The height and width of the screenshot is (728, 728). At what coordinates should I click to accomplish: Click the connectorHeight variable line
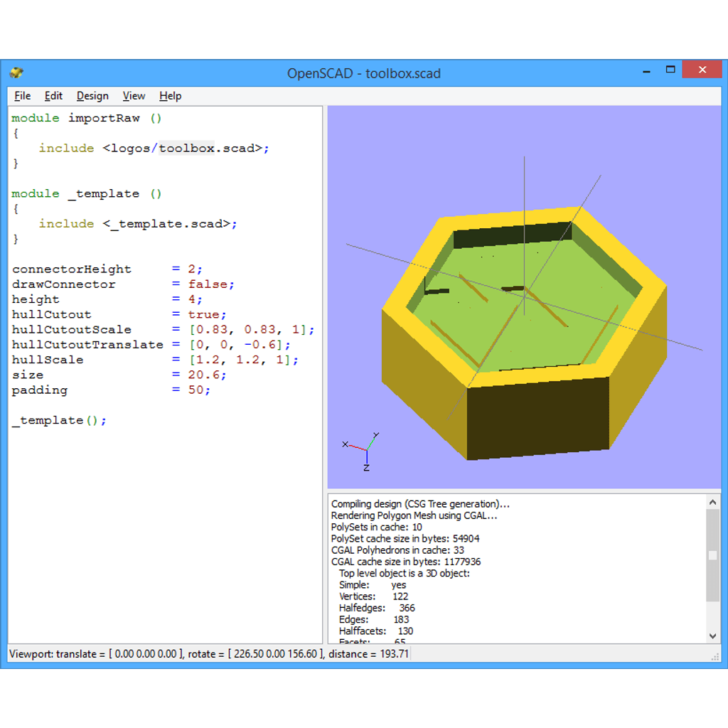pos(107,269)
